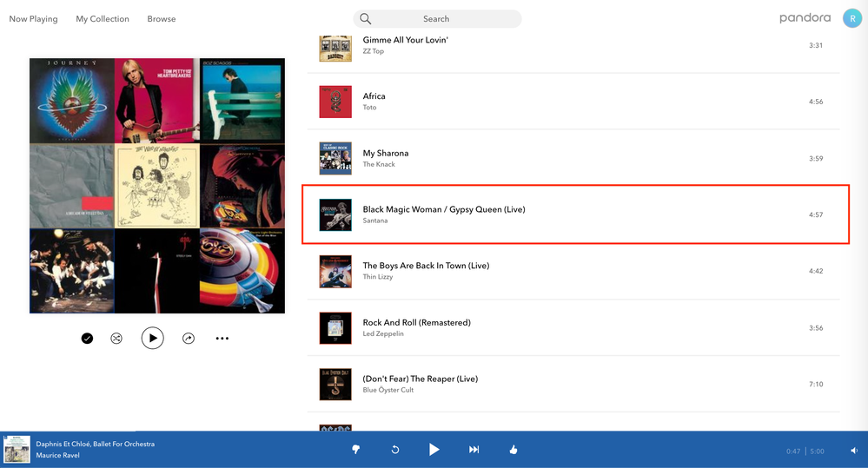
Task: Toggle shuffle for the playlist
Action: click(x=116, y=339)
